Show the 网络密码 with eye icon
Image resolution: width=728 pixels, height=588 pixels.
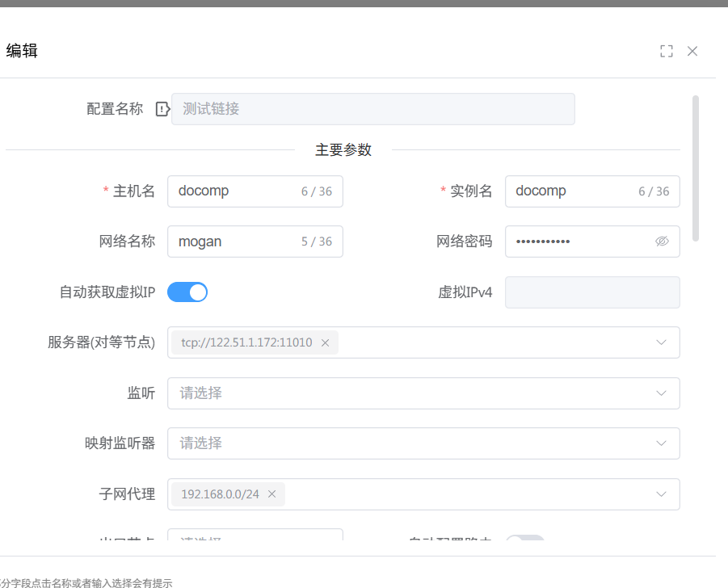(x=662, y=241)
